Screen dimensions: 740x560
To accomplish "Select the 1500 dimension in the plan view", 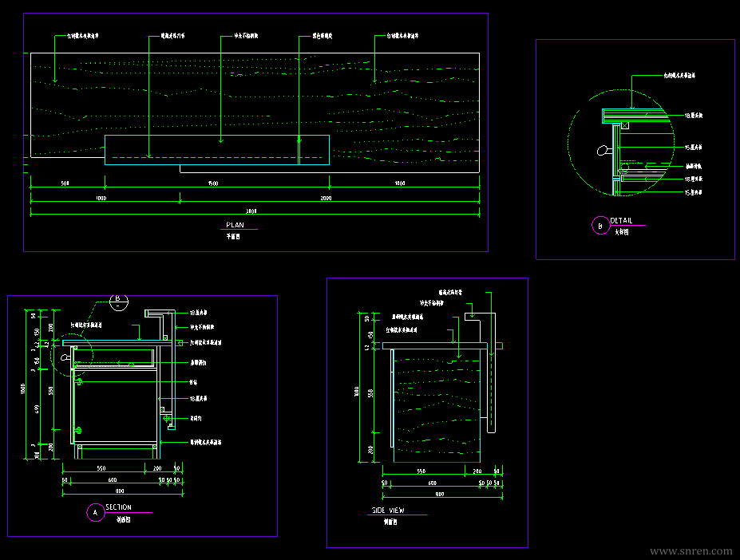I will [213, 183].
